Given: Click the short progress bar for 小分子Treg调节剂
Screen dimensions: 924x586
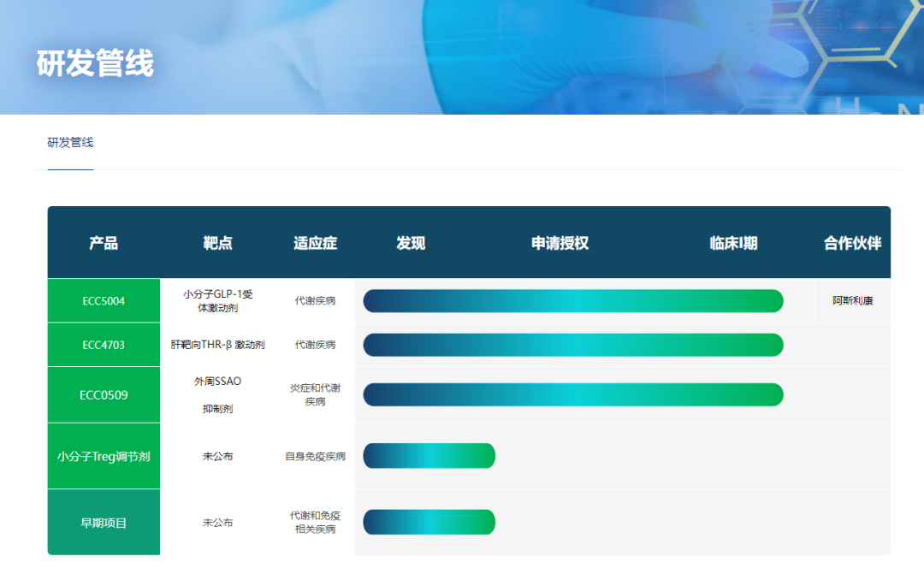Looking at the screenshot, I should (429, 456).
